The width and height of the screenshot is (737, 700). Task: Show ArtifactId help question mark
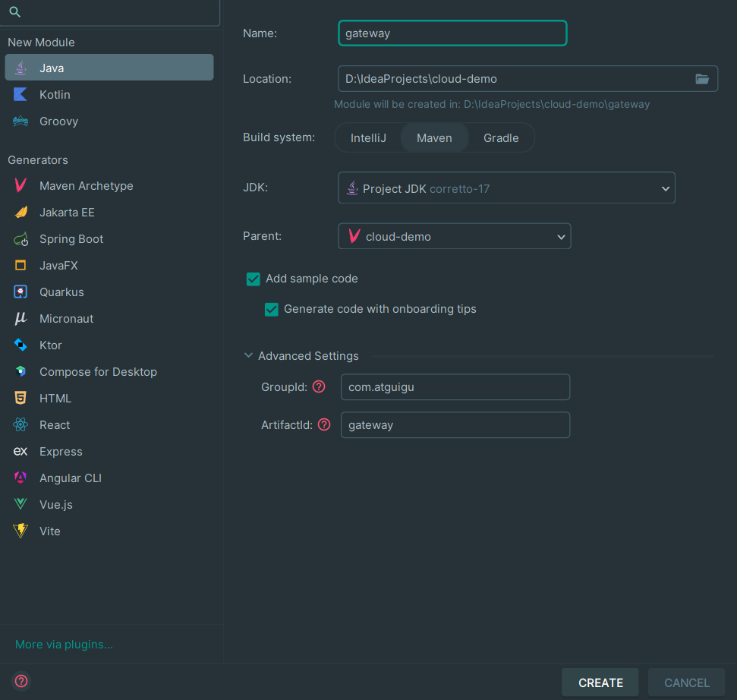(324, 424)
